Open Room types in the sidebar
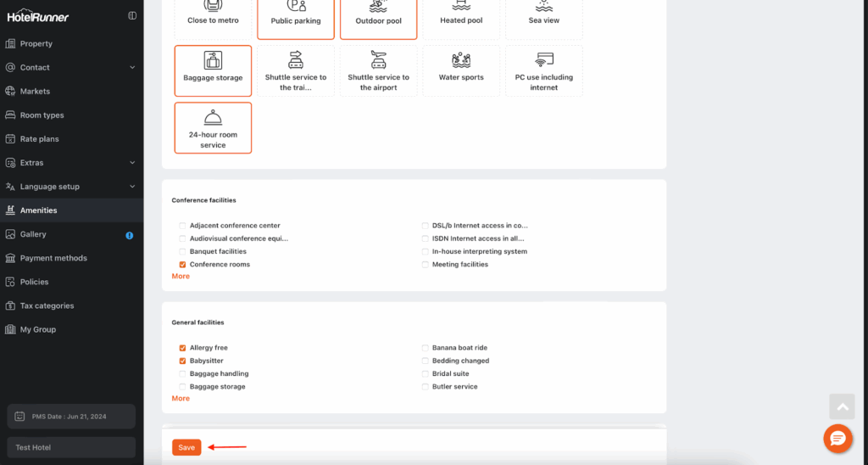868x465 pixels. (x=42, y=115)
